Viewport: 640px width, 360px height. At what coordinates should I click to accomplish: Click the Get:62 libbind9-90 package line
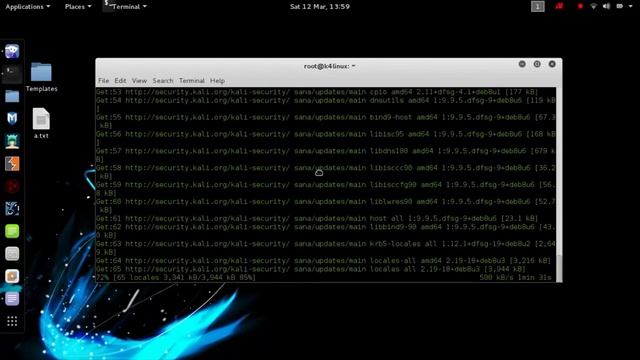point(326,231)
